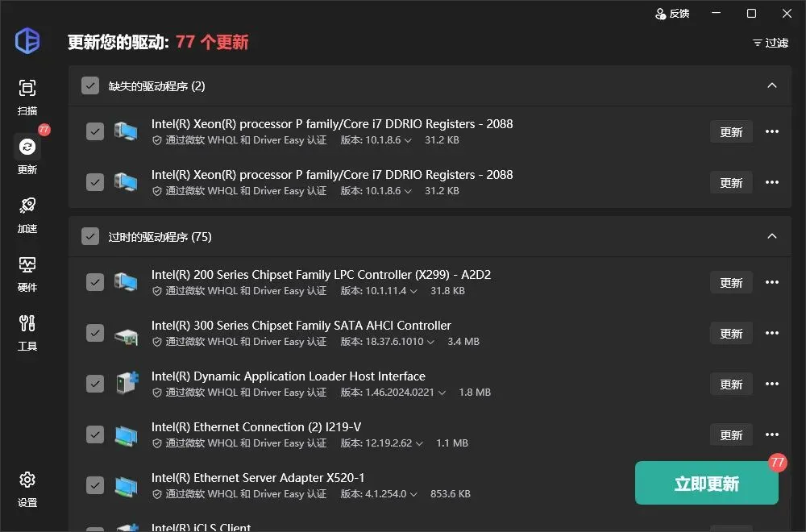Click WHQL shield icon on SATA AHCI Controller row
Viewport: 806px width, 532px height.
click(x=157, y=342)
